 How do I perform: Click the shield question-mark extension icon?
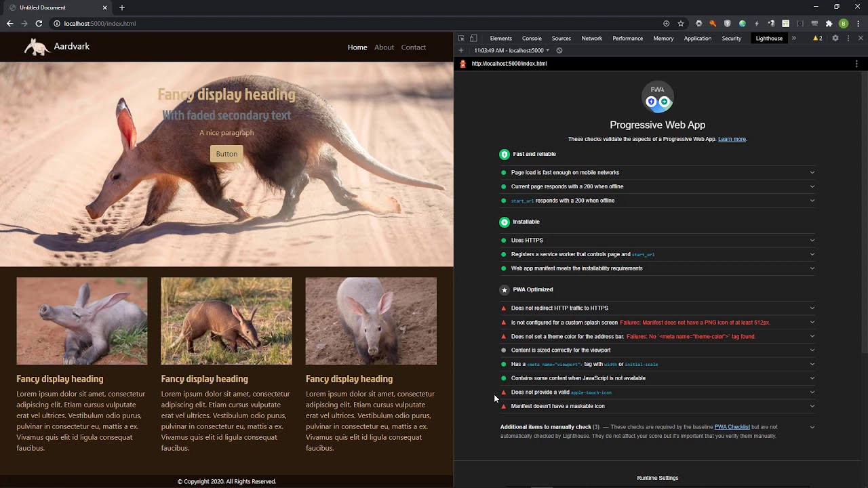point(728,23)
